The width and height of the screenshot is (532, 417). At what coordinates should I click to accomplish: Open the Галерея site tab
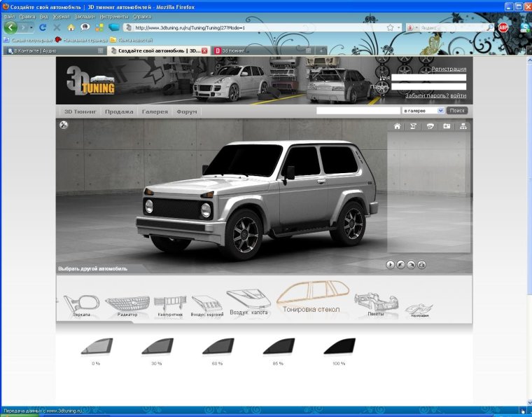pyautogui.click(x=155, y=111)
